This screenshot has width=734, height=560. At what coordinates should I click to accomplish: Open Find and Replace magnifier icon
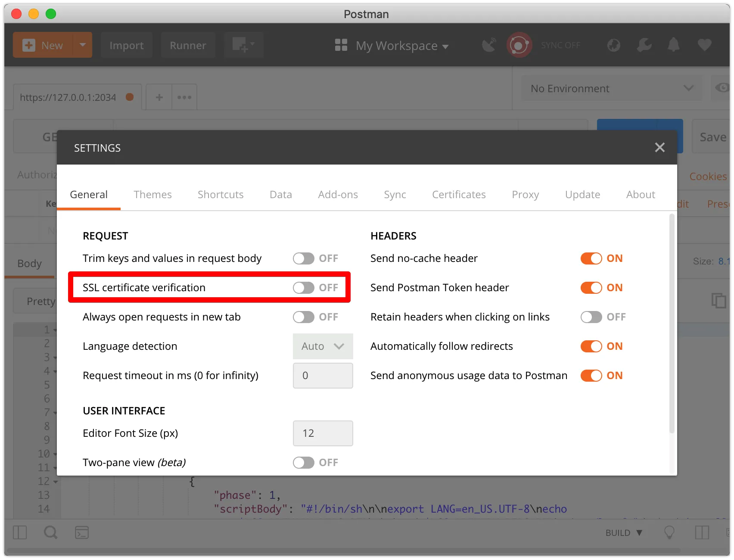[50, 532]
